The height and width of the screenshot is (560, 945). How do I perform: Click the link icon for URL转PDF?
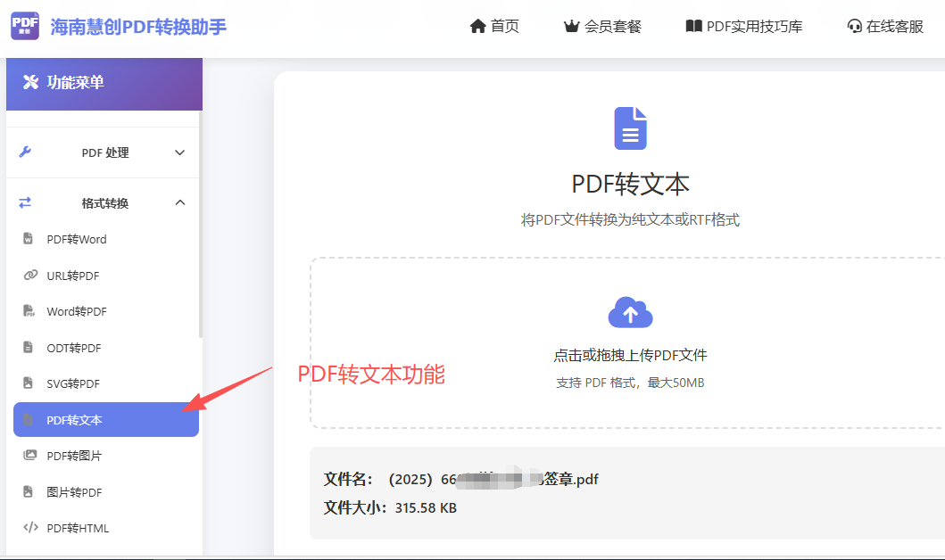tap(30, 276)
